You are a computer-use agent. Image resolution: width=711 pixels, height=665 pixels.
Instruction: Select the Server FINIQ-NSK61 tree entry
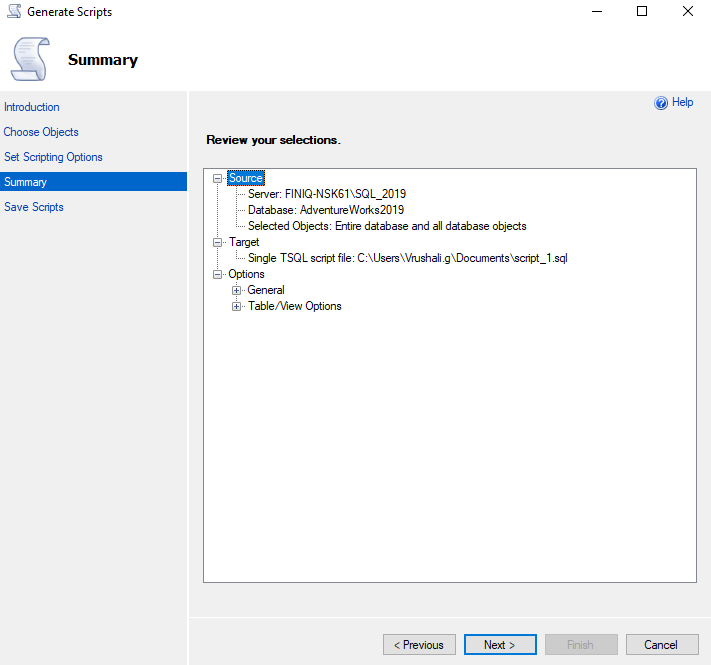(327, 194)
